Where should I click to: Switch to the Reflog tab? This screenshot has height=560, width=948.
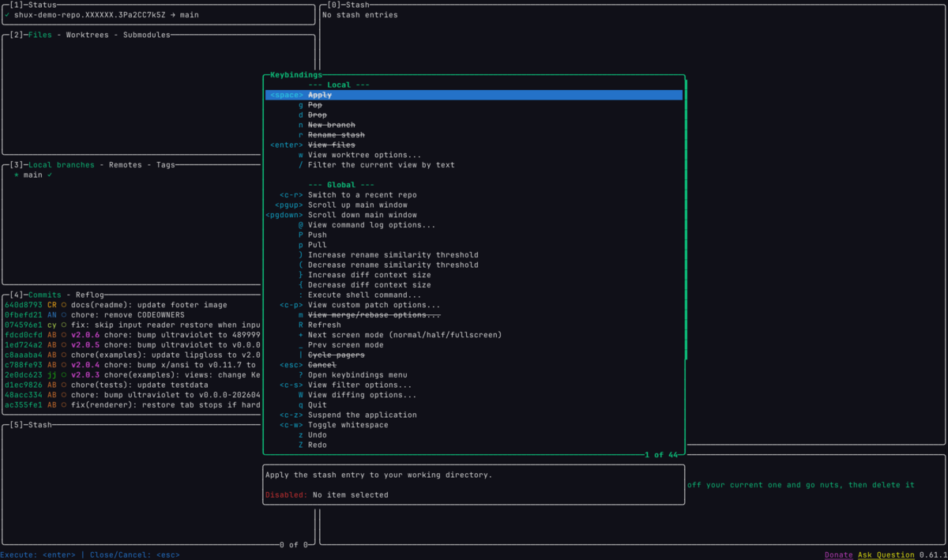90,295
